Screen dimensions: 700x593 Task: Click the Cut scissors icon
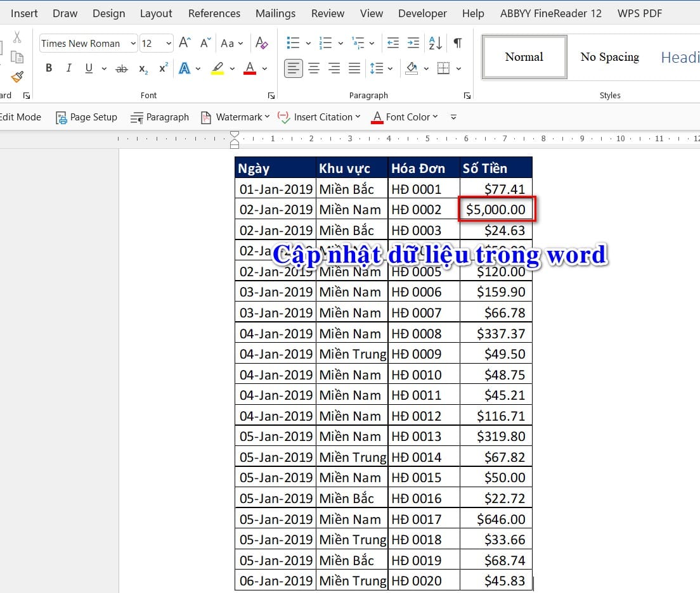coord(17,37)
